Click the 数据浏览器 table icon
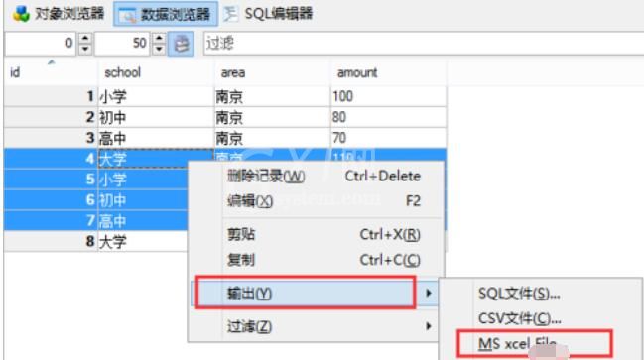This screenshot has height=360, width=644. [x=127, y=15]
